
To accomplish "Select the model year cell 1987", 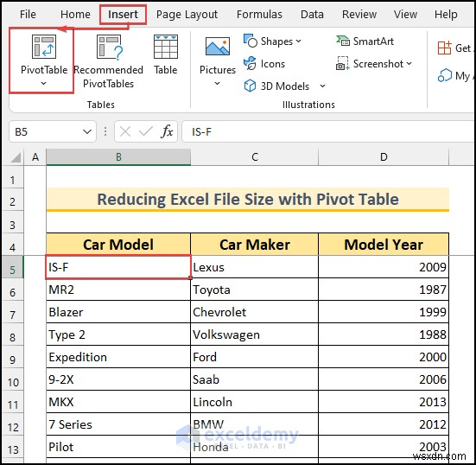I will pos(384,290).
